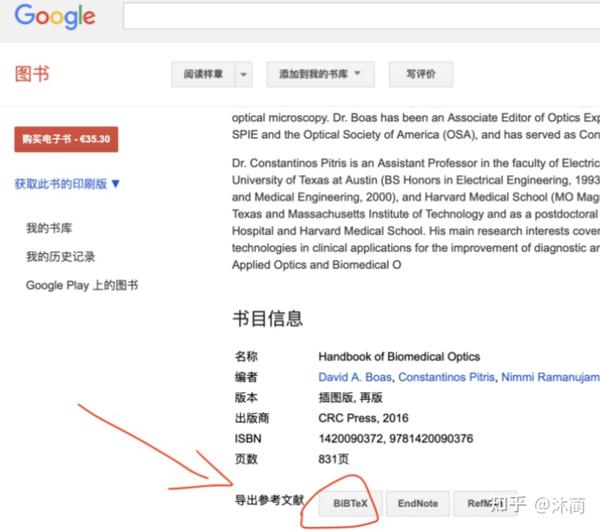This screenshot has height=530, width=600.
Task: Click the 阅读样章 button
Action: pyautogui.click(x=203, y=74)
